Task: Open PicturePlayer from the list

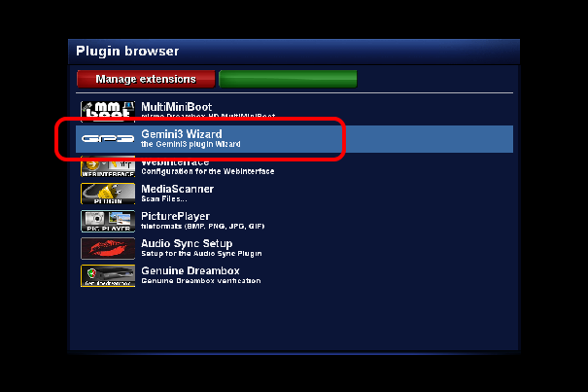Action: coord(294,221)
